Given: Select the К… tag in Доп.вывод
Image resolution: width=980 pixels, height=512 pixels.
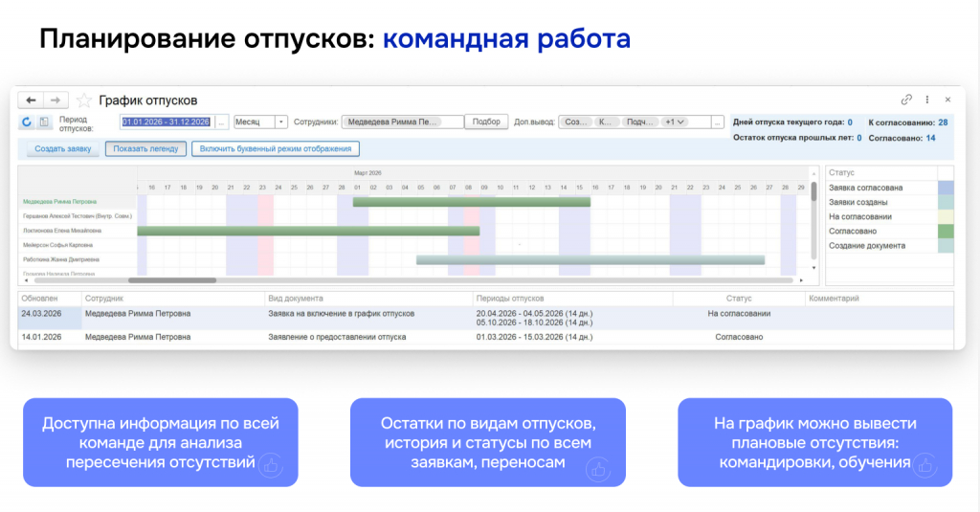Looking at the screenshot, I should 606,122.
